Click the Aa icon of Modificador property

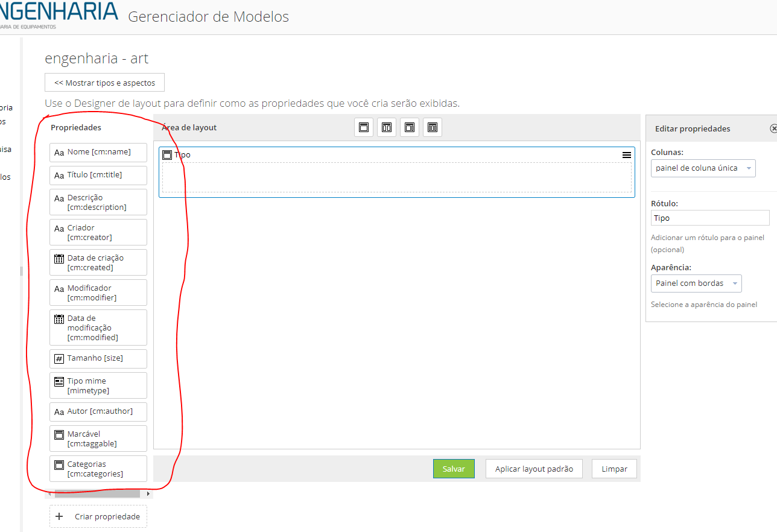(x=59, y=289)
